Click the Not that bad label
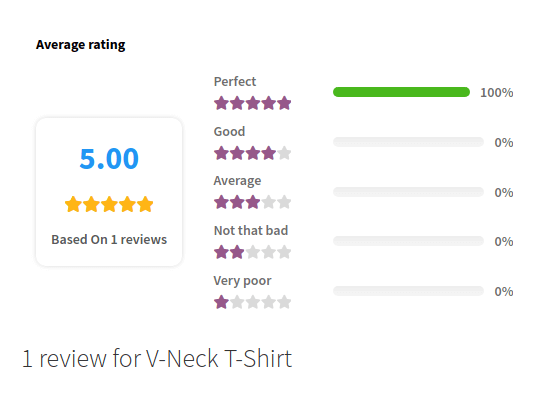The image size is (556, 394). [251, 231]
